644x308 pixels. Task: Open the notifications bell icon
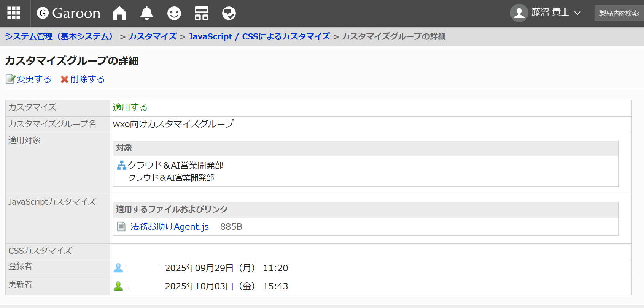(147, 13)
